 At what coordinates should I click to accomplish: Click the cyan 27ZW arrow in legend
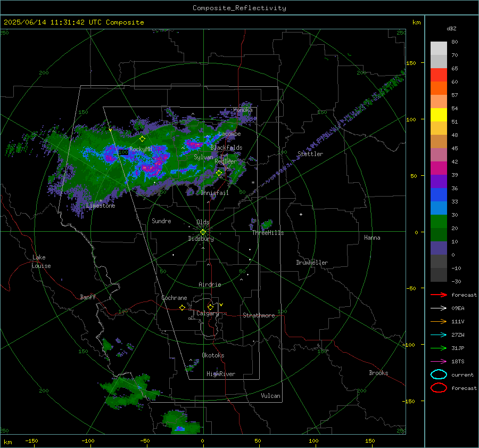point(439,335)
